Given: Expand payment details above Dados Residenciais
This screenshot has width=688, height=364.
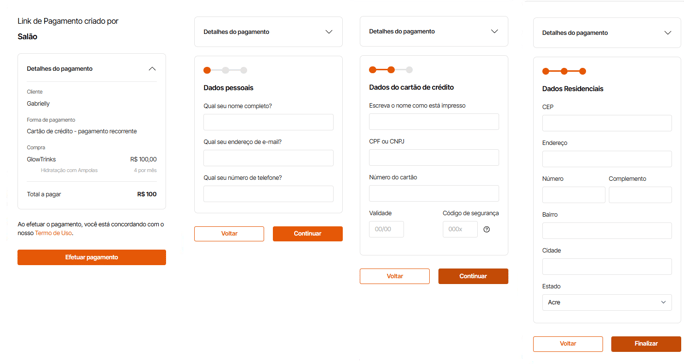Looking at the screenshot, I should tap(667, 32).
